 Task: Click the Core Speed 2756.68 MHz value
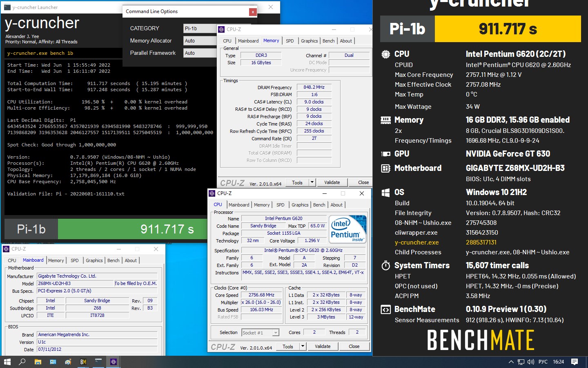261,295
